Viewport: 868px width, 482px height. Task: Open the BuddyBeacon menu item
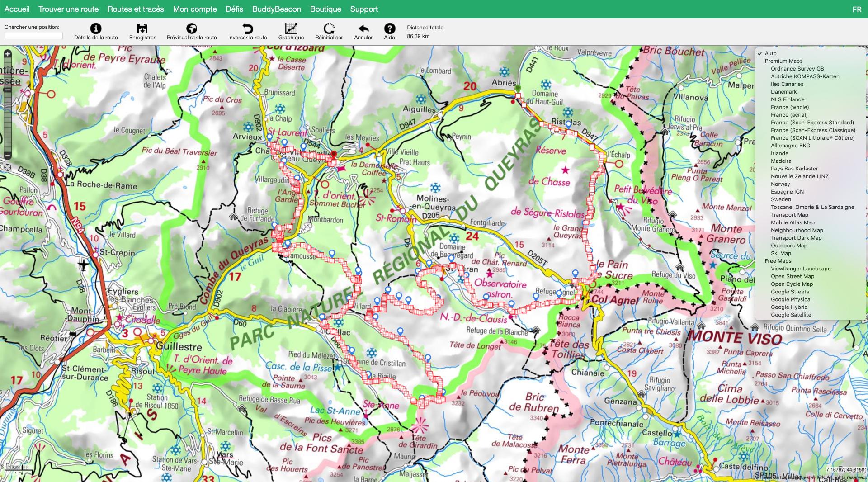[x=277, y=9]
